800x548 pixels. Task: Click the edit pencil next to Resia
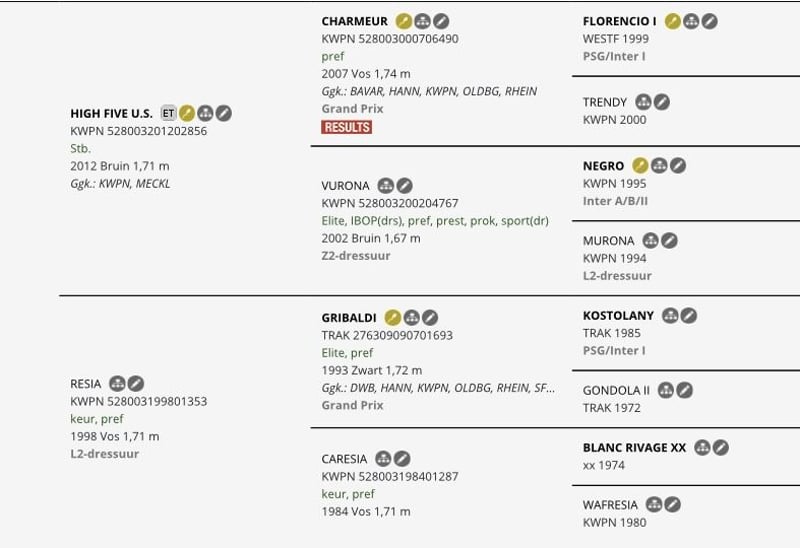136,384
